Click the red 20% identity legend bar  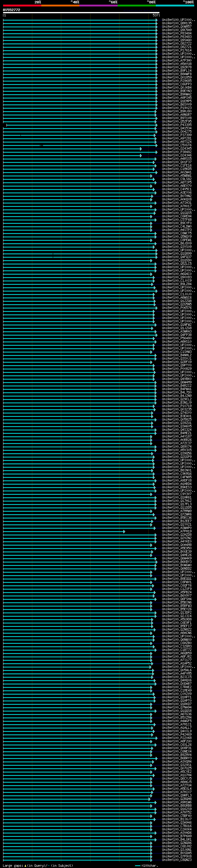tap(22, 6)
